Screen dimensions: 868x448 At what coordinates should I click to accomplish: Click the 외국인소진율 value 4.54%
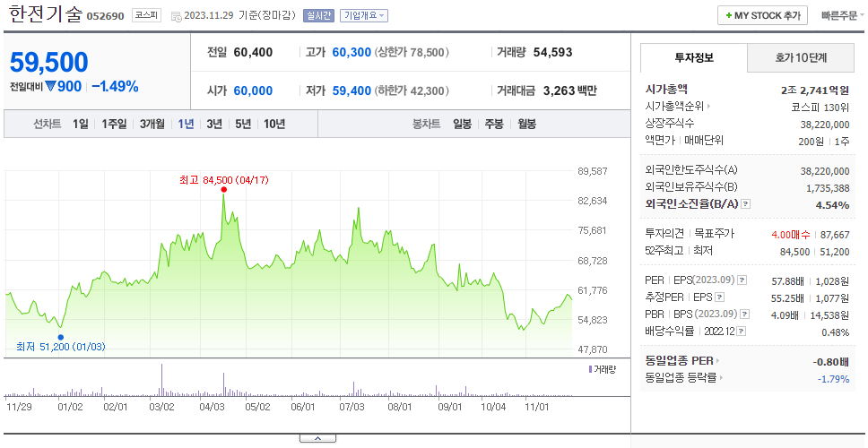point(832,205)
